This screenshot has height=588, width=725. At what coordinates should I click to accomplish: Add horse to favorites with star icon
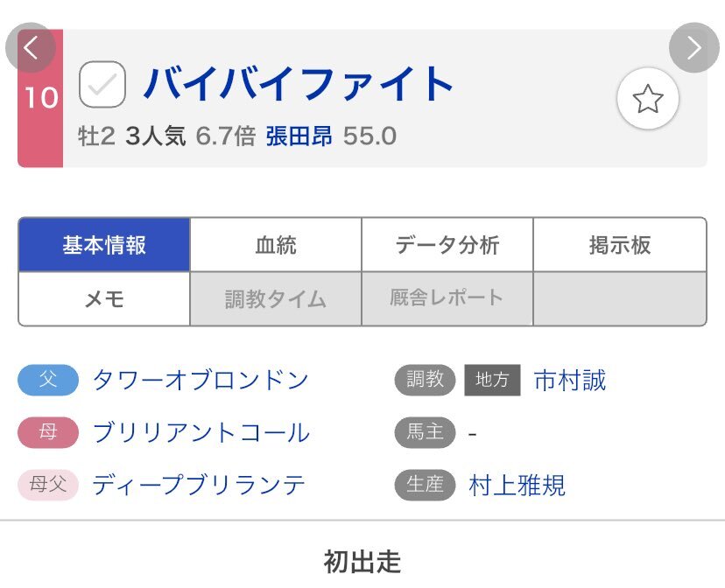coord(648,99)
